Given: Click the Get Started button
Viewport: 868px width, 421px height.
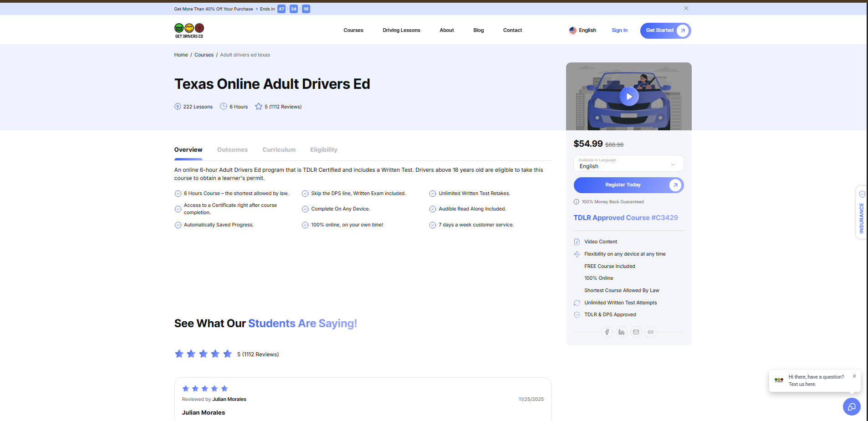Looking at the screenshot, I should pyautogui.click(x=665, y=31).
